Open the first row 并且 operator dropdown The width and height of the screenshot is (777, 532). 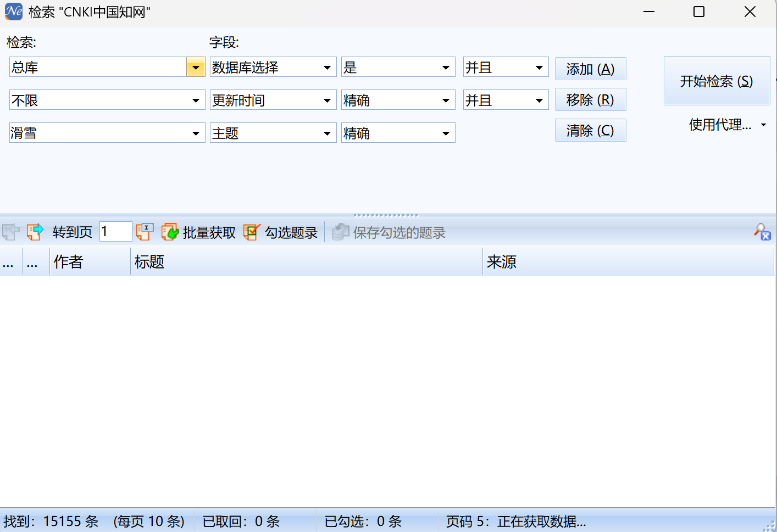coord(539,68)
